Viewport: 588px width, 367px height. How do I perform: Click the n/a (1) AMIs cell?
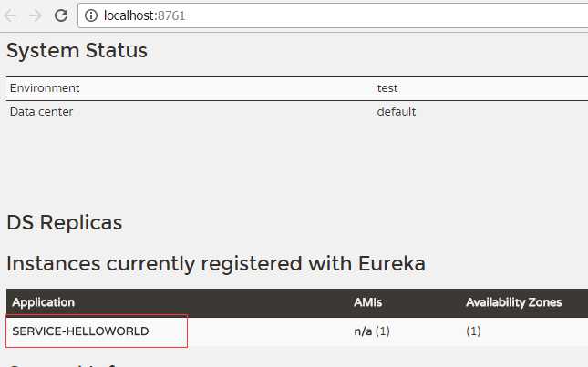click(371, 331)
